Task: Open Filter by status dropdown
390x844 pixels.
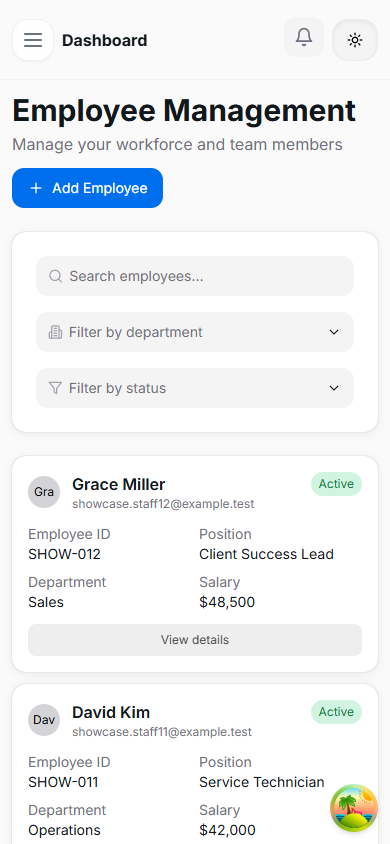Action: [195, 388]
